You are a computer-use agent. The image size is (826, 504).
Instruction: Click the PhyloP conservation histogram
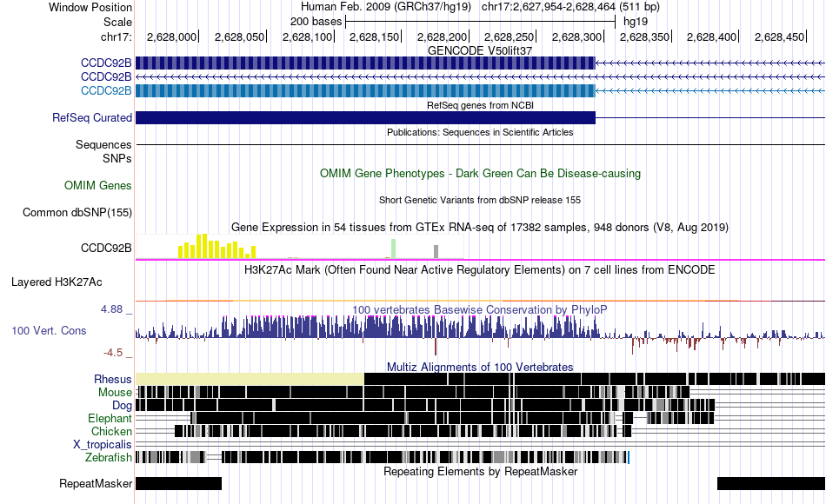tap(480, 335)
